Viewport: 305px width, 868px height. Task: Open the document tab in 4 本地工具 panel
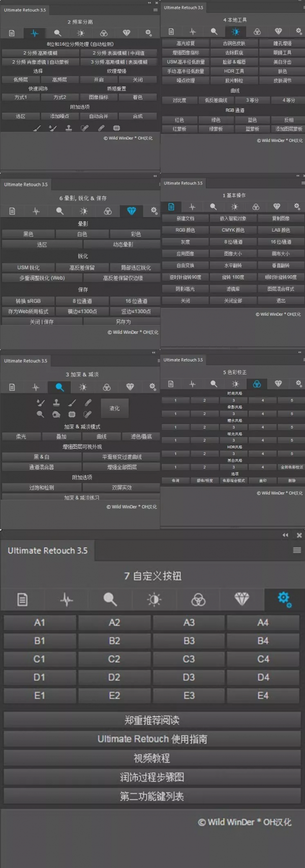pyautogui.click(x=171, y=32)
